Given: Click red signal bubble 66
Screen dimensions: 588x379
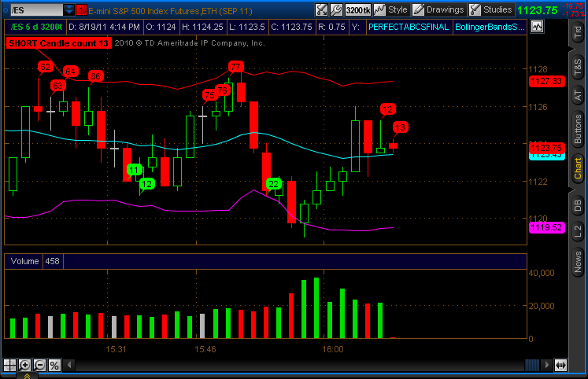Looking at the screenshot, I should (95, 76).
